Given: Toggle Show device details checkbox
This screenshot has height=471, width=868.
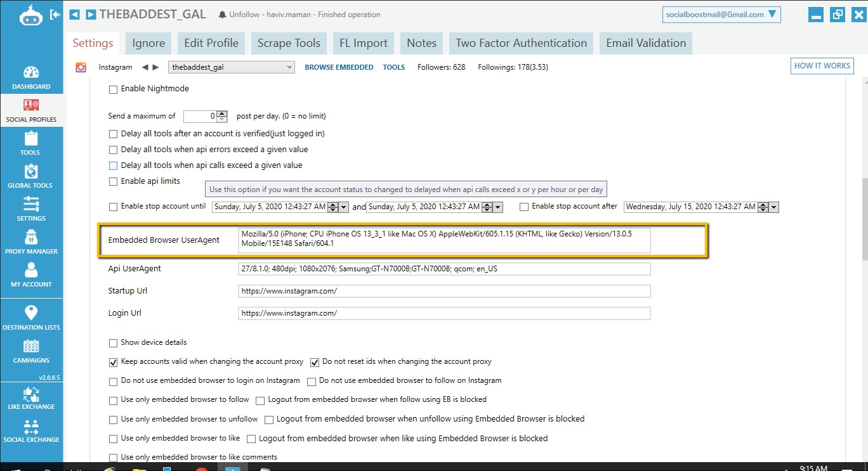Looking at the screenshot, I should tap(114, 343).
